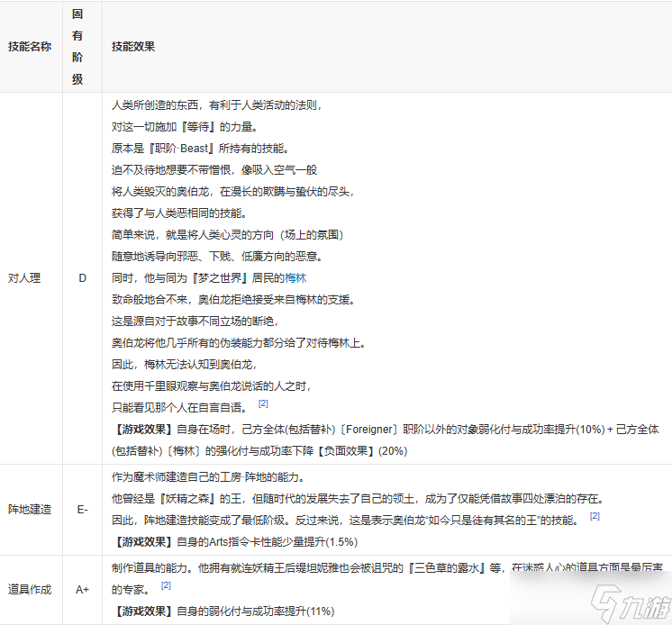The height and width of the screenshot is (625, 672).
Task: Click the 技能名称 column header
Action: (x=30, y=46)
